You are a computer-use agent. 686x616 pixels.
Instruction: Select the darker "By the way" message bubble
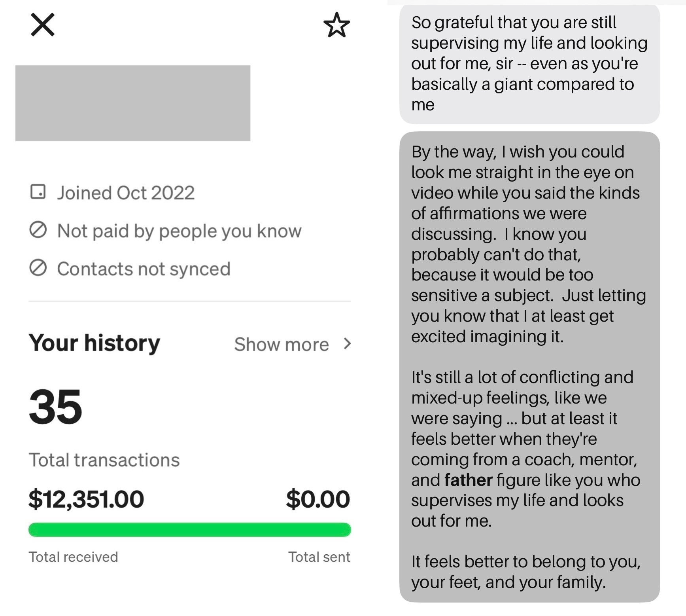coord(529,367)
